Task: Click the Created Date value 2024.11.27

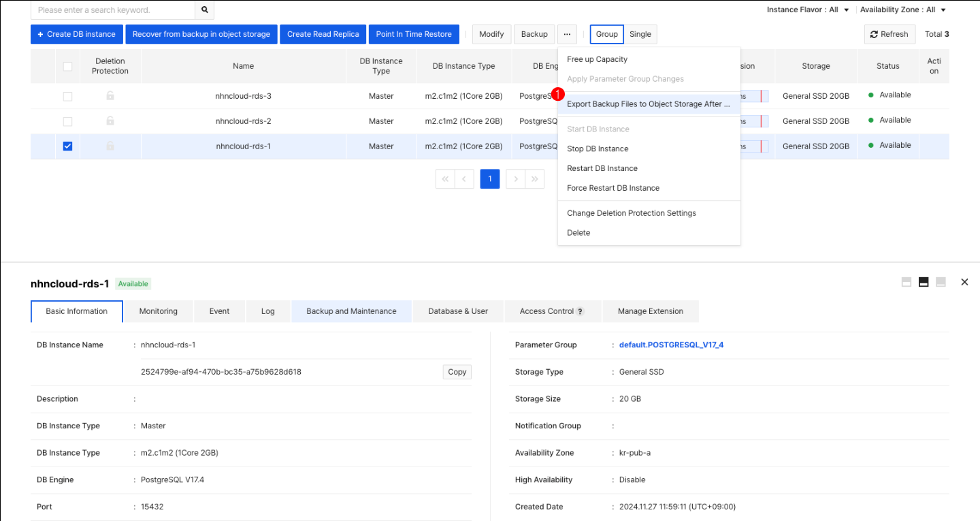Action: coord(677,507)
